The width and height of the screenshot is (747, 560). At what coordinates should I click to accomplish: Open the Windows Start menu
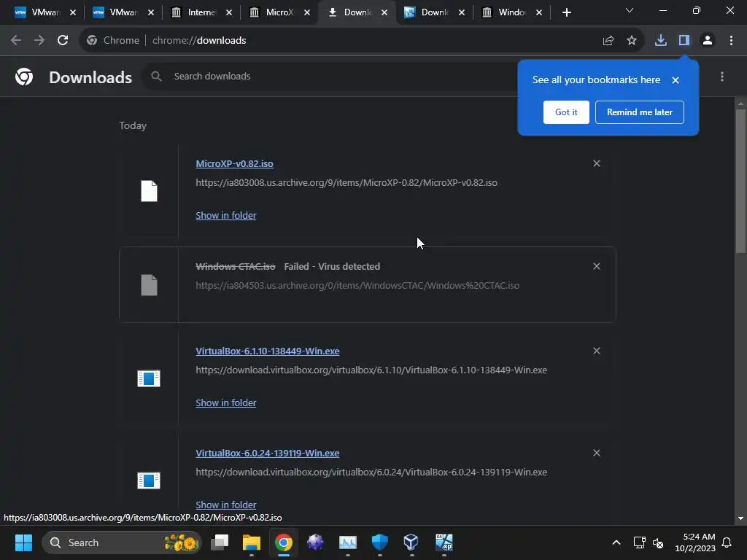23,542
